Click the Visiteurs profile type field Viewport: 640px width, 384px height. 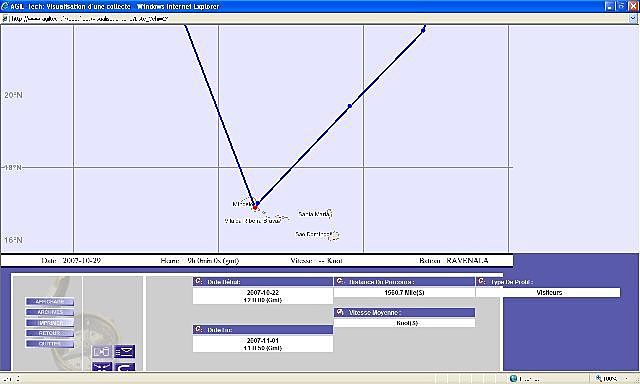pos(548,293)
